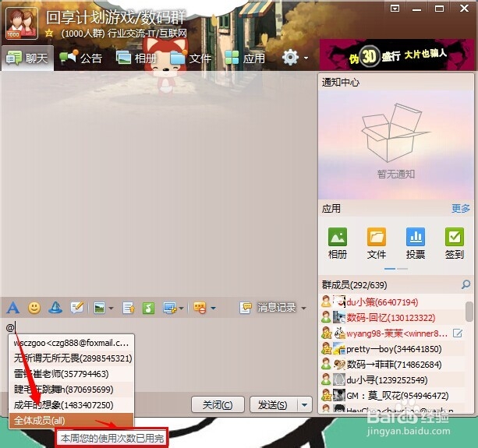Select member du小策(66407194)
Image resolution: width=478 pixels, height=448 pixels.
tap(392, 302)
